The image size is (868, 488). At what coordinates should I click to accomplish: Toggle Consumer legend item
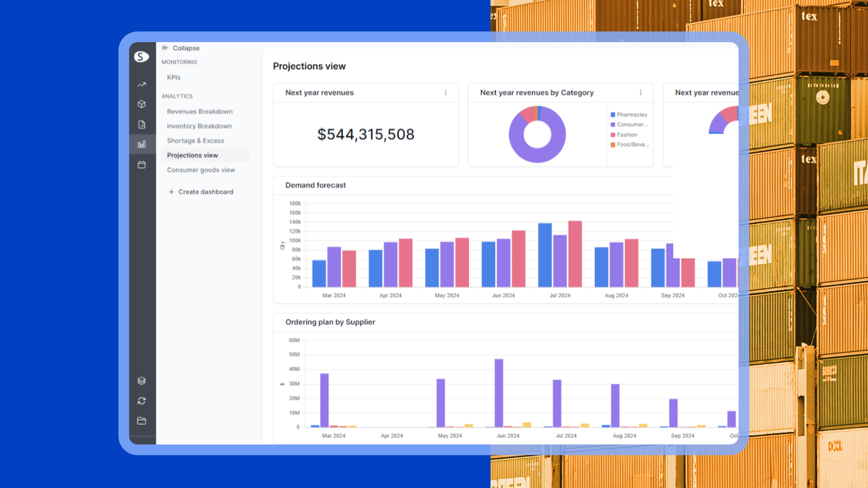[629, 124]
